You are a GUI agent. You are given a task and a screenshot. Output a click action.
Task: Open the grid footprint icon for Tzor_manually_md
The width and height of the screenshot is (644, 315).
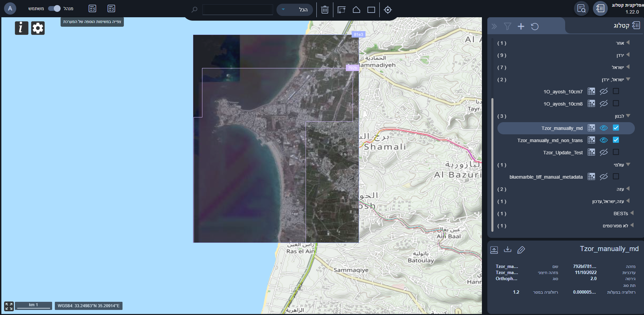pos(591,128)
